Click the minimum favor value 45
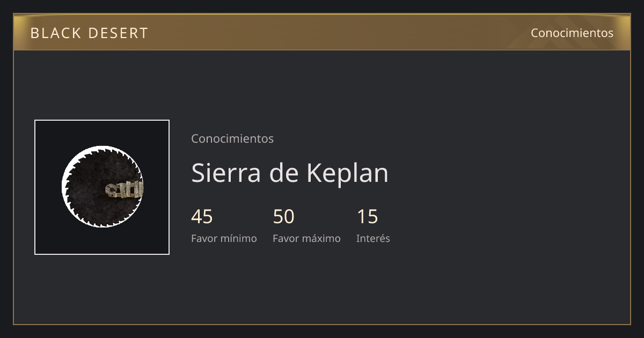644x338 pixels. click(x=202, y=217)
